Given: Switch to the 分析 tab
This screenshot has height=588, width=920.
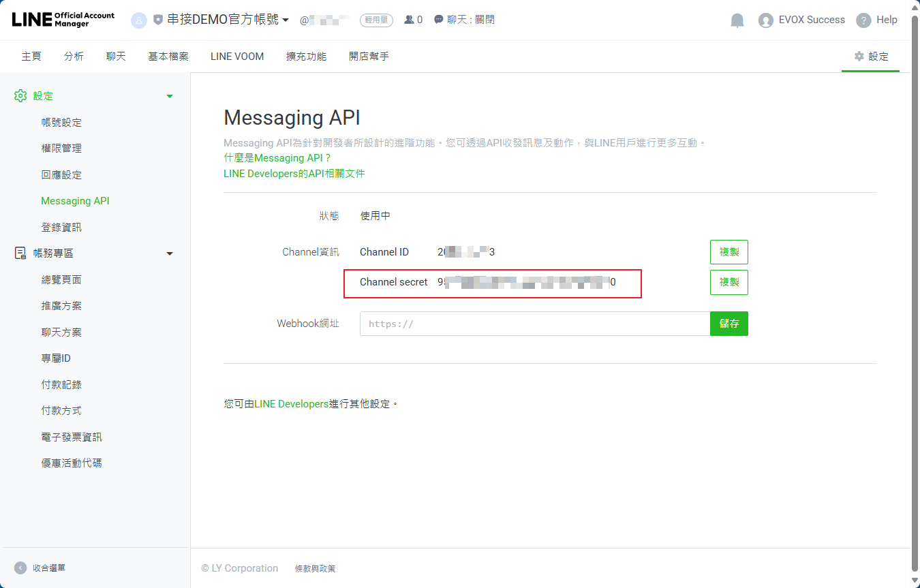Looking at the screenshot, I should click(x=74, y=57).
